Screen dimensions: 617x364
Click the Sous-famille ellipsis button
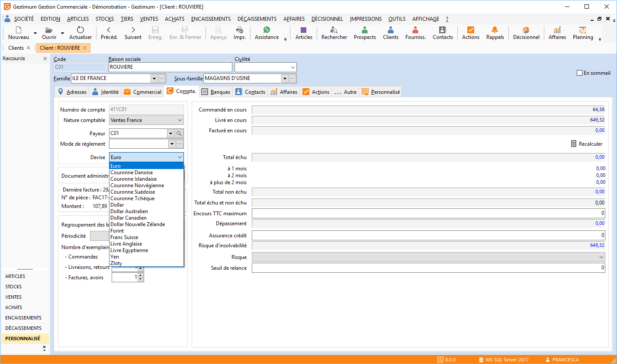click(292, 78)
